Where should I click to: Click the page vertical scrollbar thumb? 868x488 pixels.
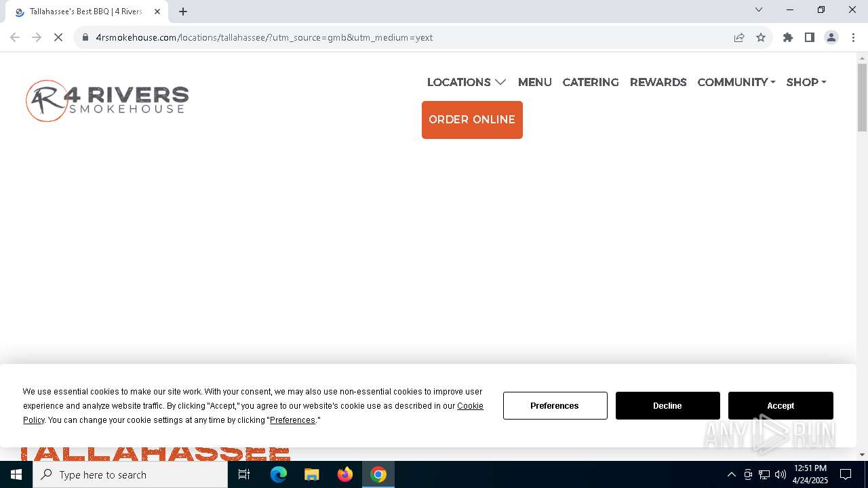pyautogui.click(x=862, y=98)
